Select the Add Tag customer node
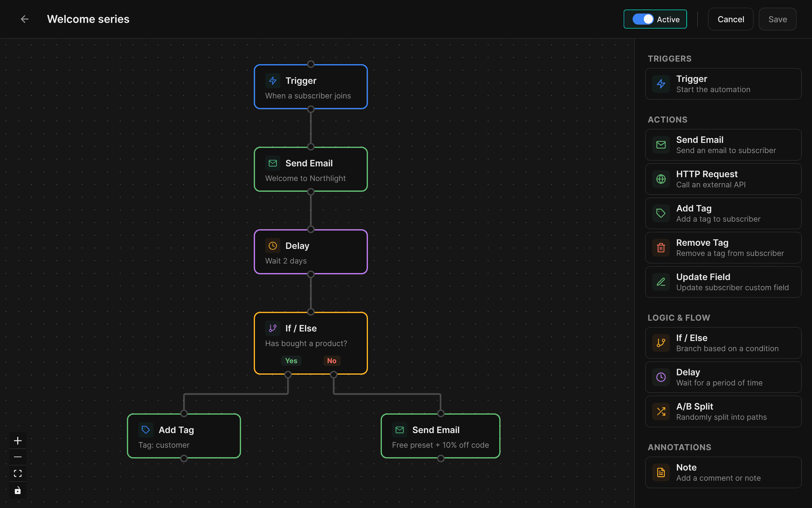 [x=184, y=436]
